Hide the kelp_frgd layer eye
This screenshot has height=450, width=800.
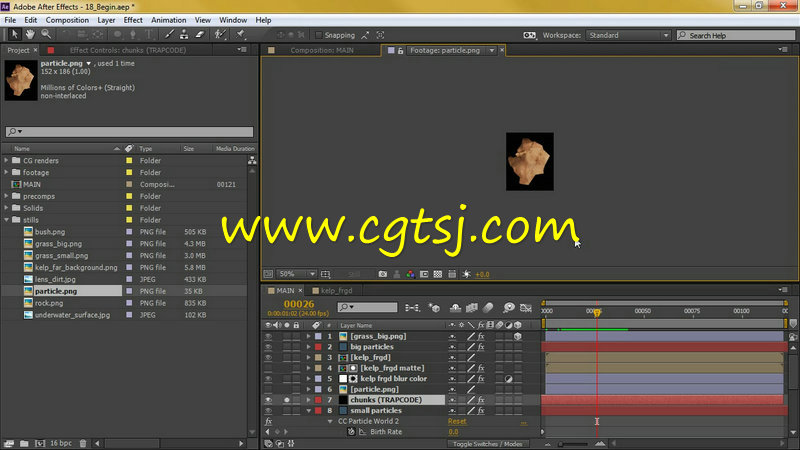click(x=268, y=358)
